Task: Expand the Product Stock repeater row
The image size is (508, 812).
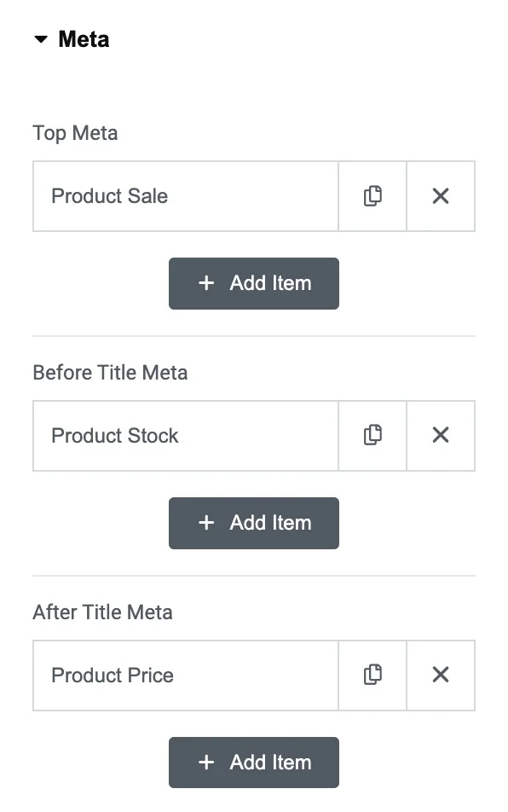Action: (185, 436)
